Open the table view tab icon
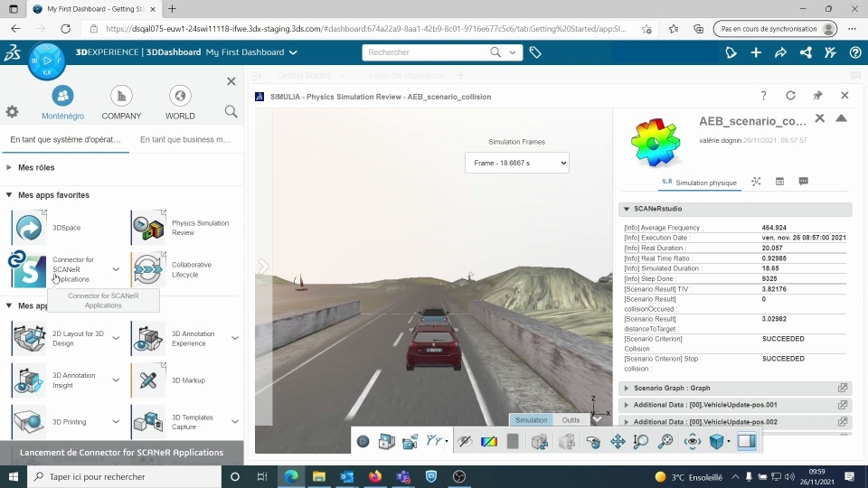The height and width of the screenshot is (488, 868). (x=779, y=182)
